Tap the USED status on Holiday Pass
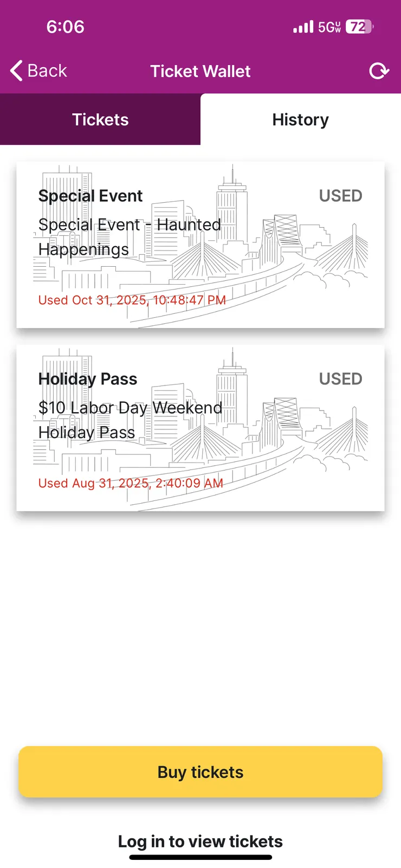401x868 pixels. pos(340,379)
